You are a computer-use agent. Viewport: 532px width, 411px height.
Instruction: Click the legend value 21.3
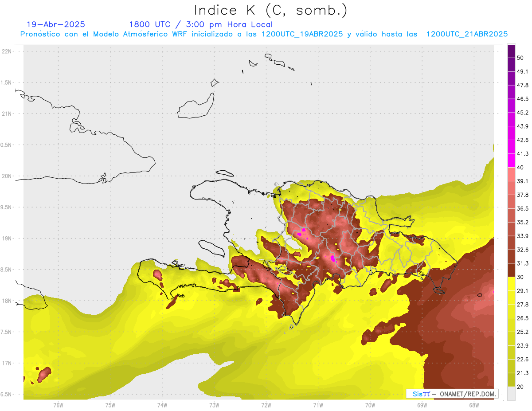523,373
